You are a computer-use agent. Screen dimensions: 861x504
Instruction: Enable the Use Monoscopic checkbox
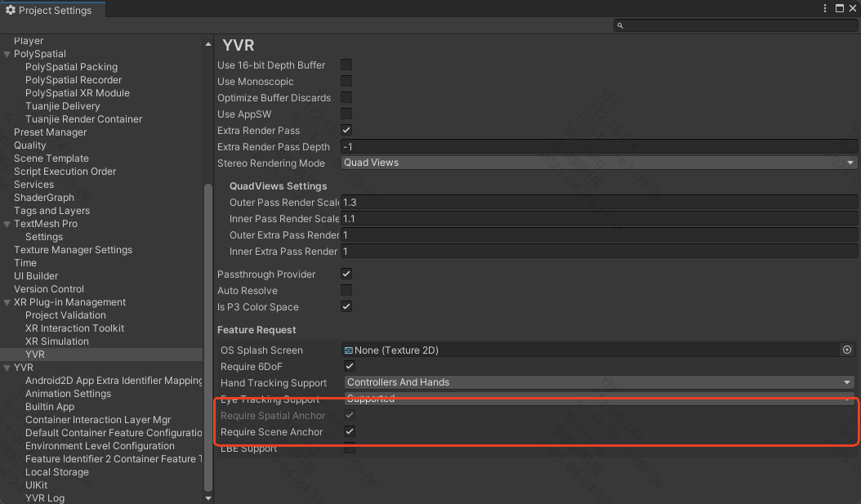click(346, 82)
